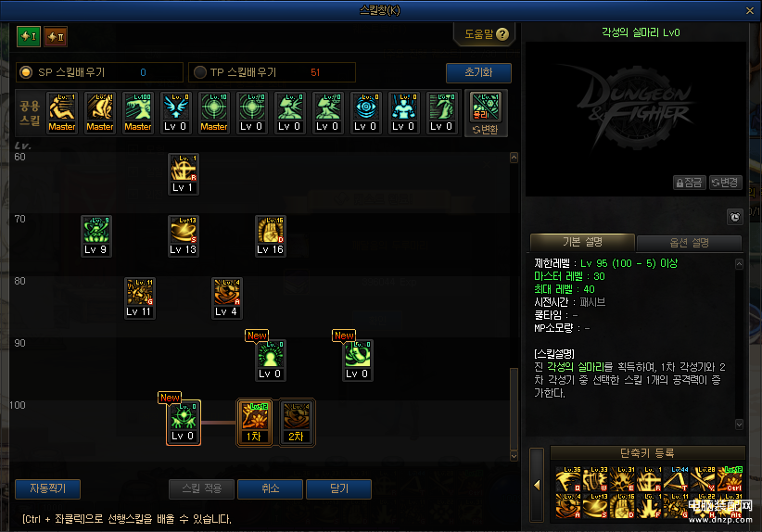Viewport: 762px width, 532px height.
Task: Click the Lv 9 green lotus skill
Action: 96,236
